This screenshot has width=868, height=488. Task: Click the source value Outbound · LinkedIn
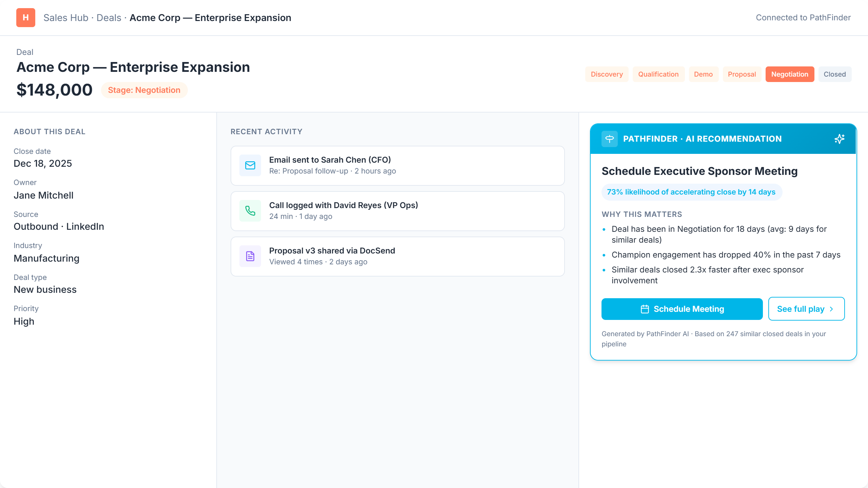tap(59, 227)
